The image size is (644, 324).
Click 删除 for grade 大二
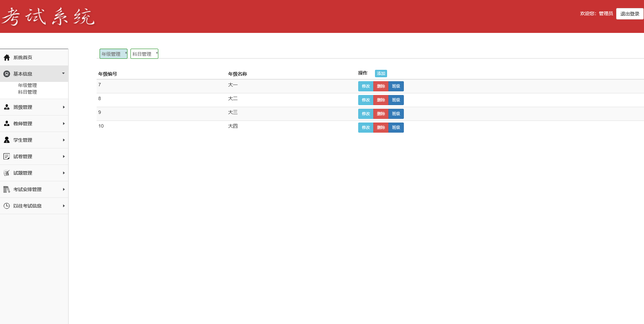[381, 100]
